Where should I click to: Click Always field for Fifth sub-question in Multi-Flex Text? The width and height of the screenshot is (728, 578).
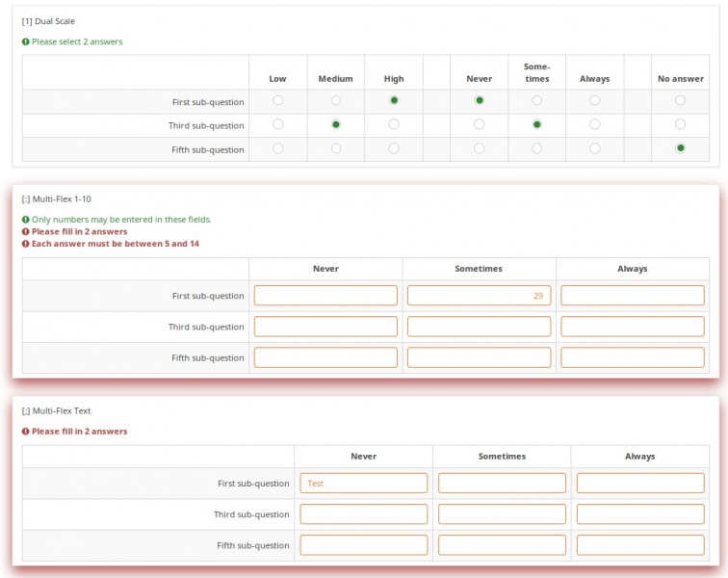[x=640, y=545]
